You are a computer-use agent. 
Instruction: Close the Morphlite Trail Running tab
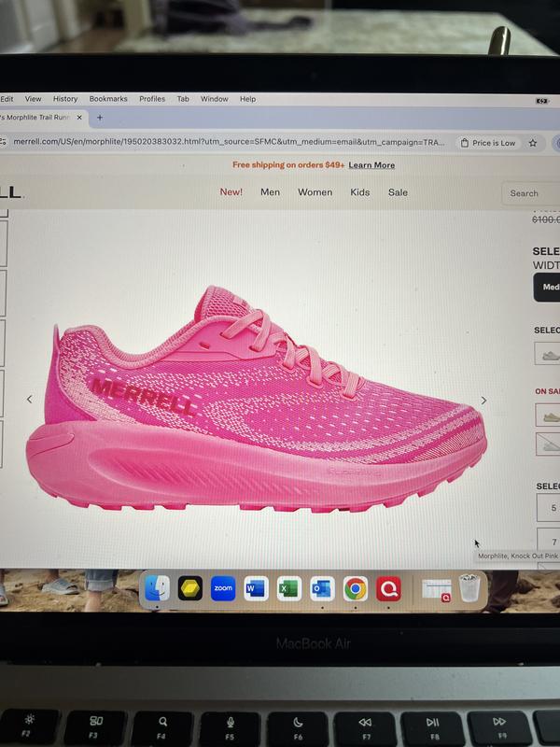click(x=79, y=118)
